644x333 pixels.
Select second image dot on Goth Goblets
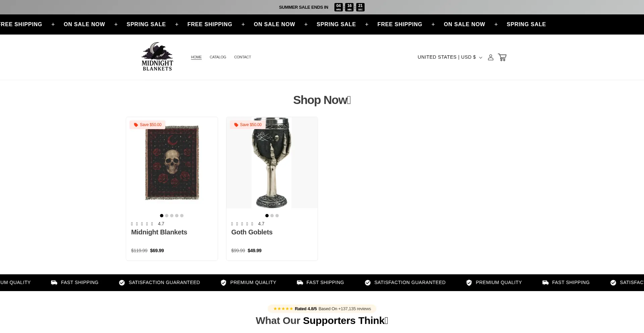(x=272, y=216)
